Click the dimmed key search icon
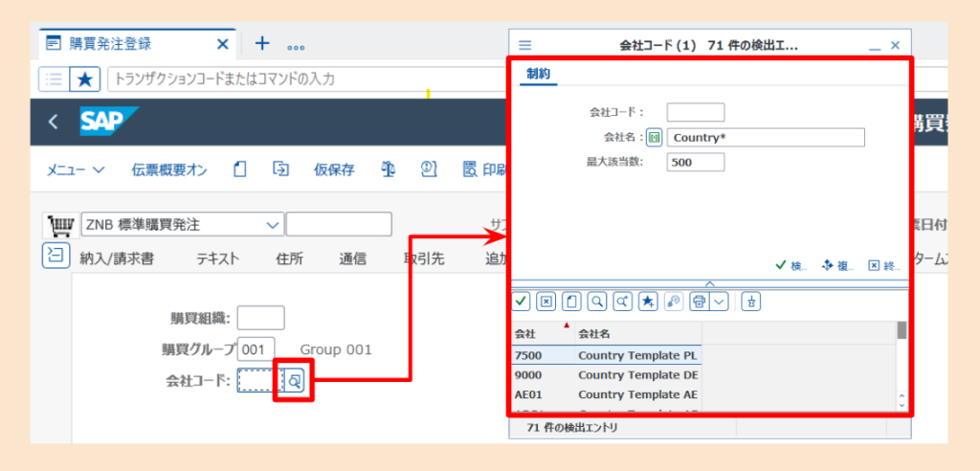This screenshot has width=980, height=471. pos(673,302)
